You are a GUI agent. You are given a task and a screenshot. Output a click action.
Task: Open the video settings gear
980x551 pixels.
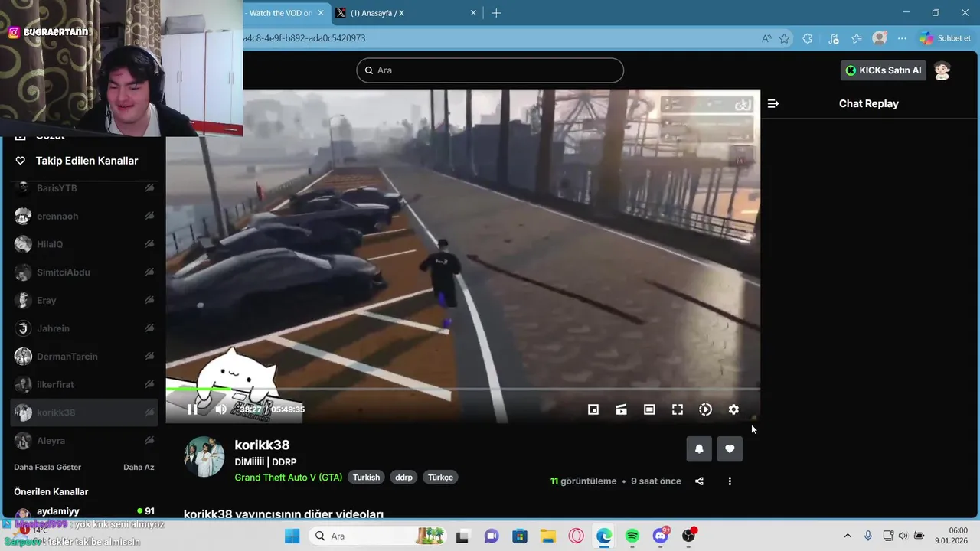(733, 409)
